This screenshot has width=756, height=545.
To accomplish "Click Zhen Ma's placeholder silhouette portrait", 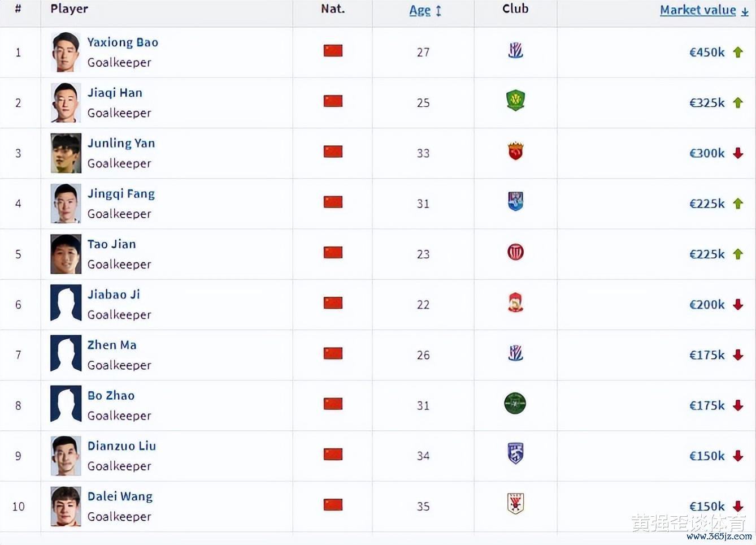I will point(66,354).
